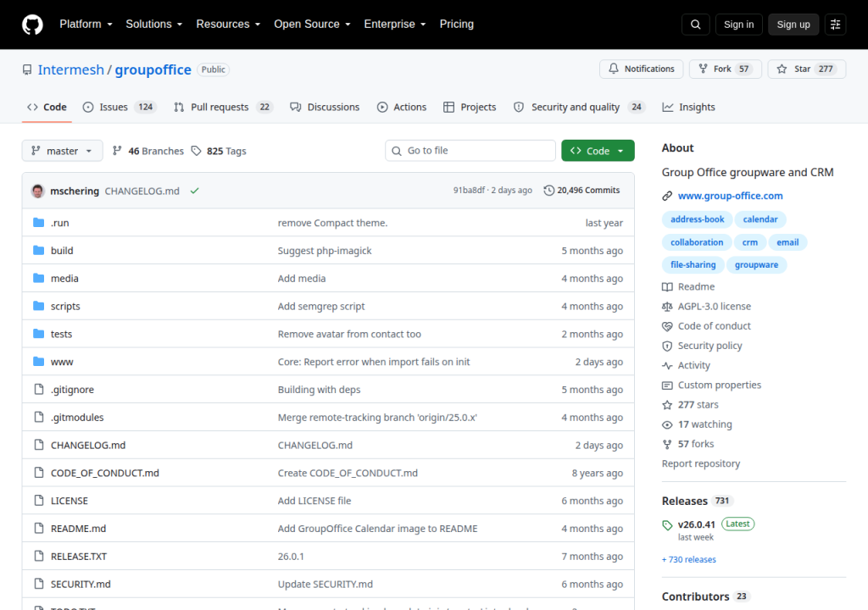Expand the Enterprise menu
Viewport: 868px width, 610px height.
click(x=395, y=25)
